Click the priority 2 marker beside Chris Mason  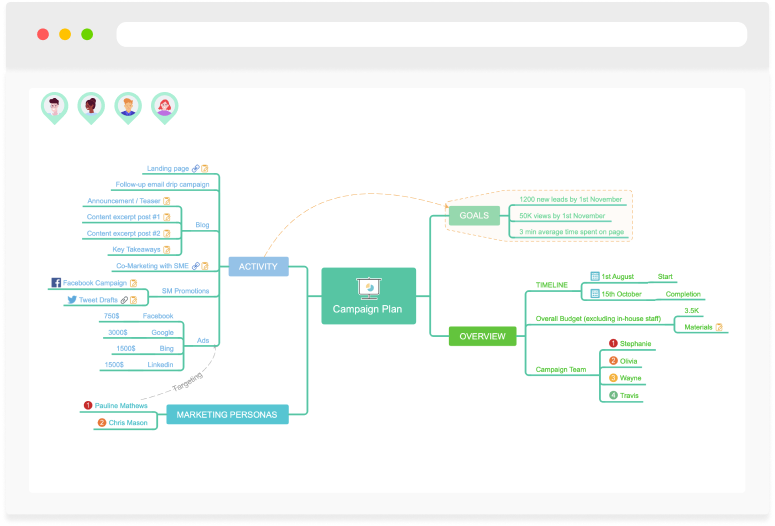tap(101, 423)
